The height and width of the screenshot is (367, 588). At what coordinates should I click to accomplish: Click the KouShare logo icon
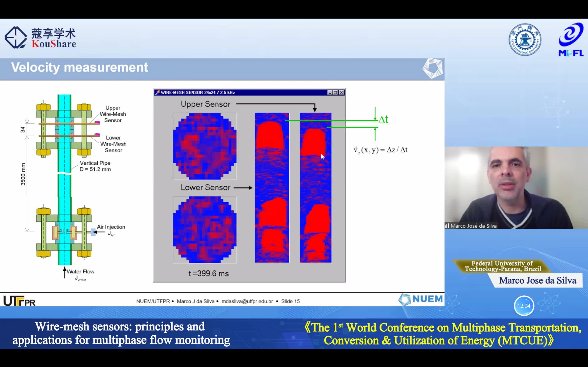click(x=15, y=37)
